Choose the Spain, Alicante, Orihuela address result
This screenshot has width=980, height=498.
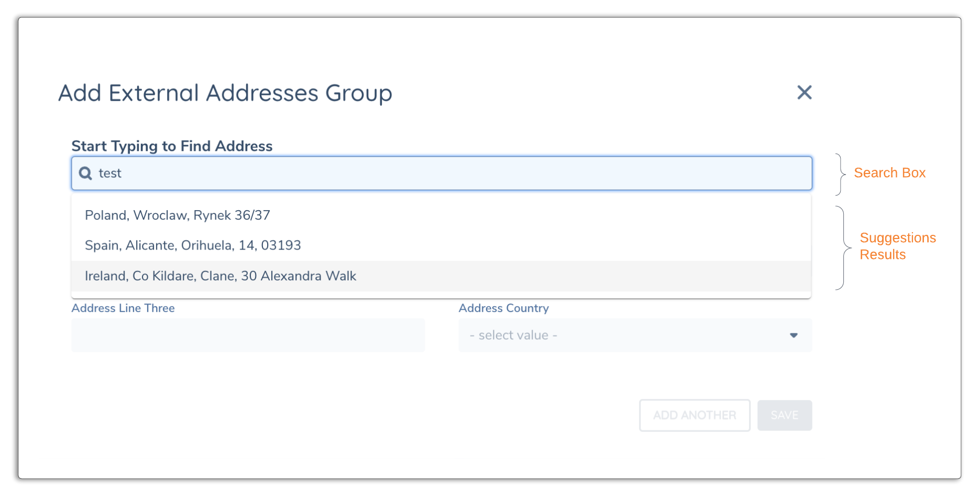[x=192, y=245]
